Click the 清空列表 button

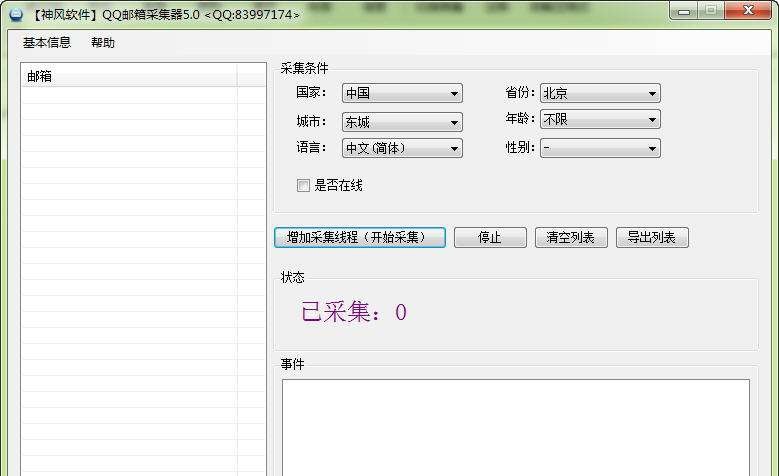tap(571, 238)
